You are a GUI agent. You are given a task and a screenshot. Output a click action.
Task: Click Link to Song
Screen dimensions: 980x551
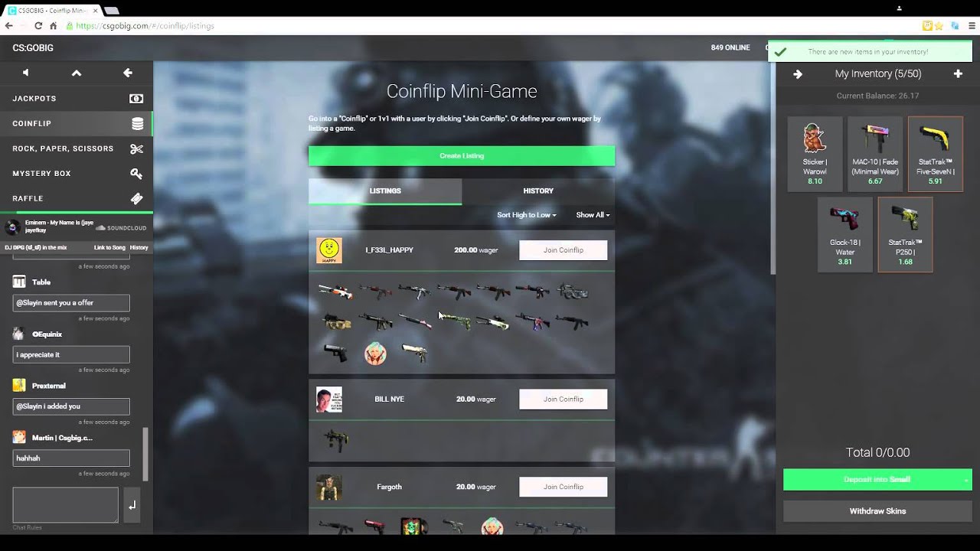[x=109, y=247]
